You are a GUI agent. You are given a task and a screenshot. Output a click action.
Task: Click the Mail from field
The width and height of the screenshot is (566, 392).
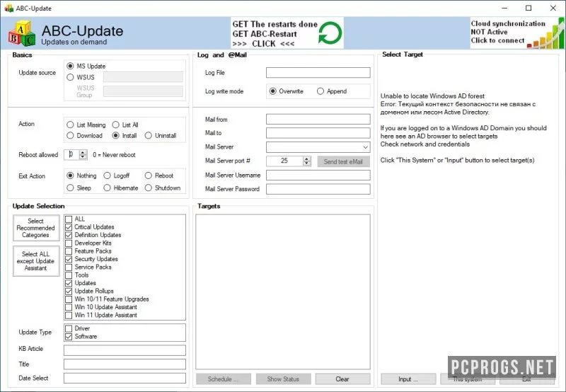[318, 119]
